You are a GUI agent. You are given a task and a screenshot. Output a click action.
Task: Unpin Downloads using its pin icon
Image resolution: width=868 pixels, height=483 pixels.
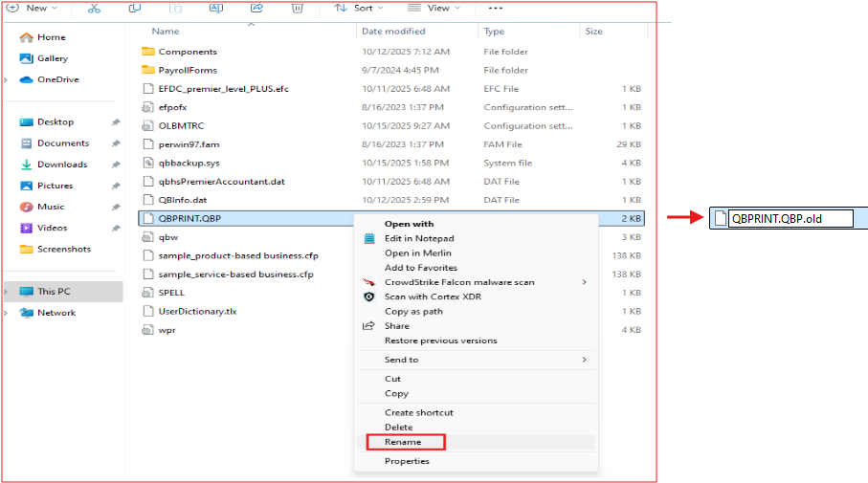(116, 165)
